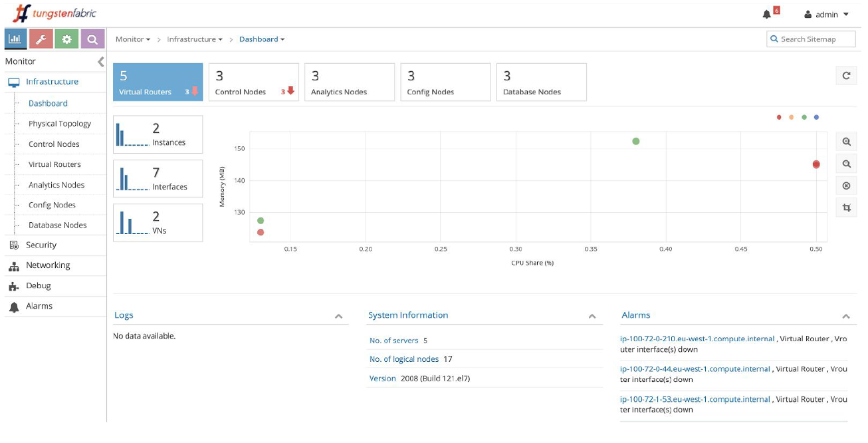Open the ip-100-72-0-210 alarm link
The height and width of the screenshot is (443, 868).
697,339
